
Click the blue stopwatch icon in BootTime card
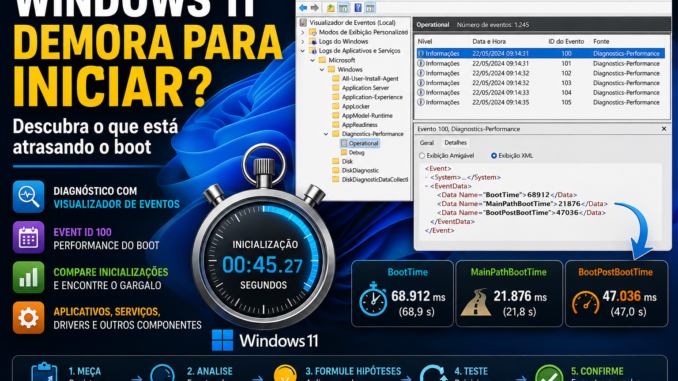[373, 299]
